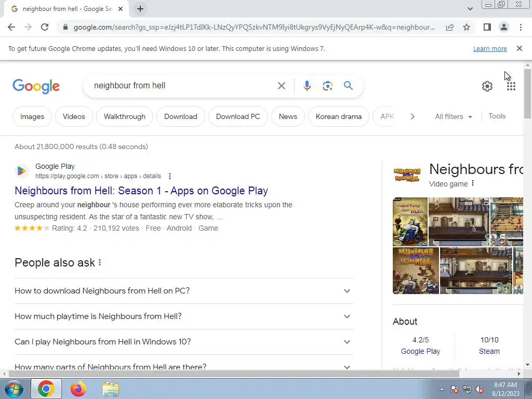Expand 'How to download Neighbours from Hell on PC?'
The height and width of the screenshot is (399, 532).
[x=184, y=291]
